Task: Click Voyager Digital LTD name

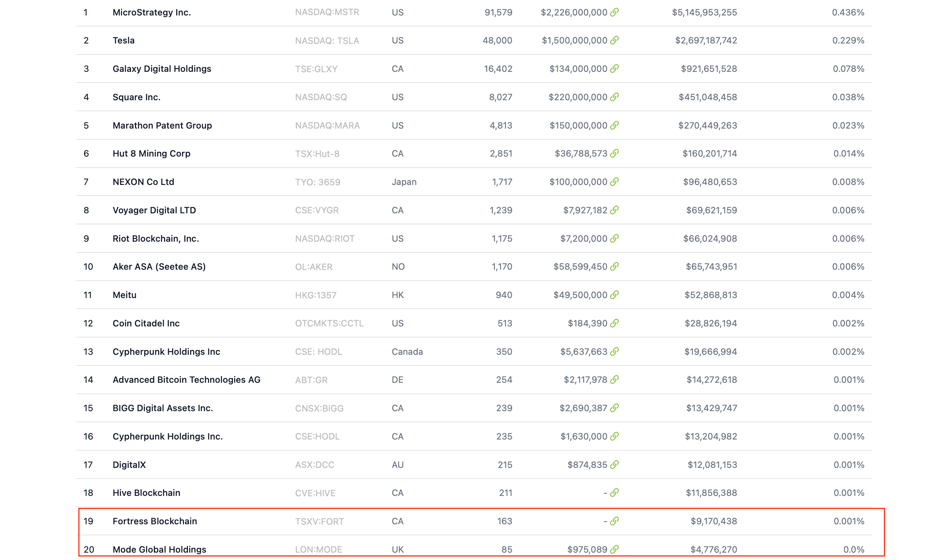Action: click(154, 210)
